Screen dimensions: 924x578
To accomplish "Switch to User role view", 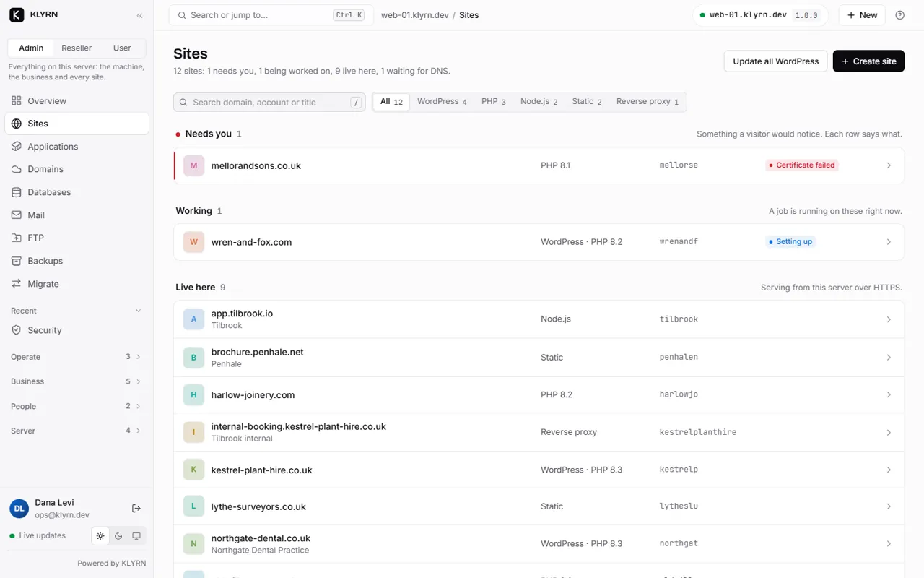I will [122, 48].
